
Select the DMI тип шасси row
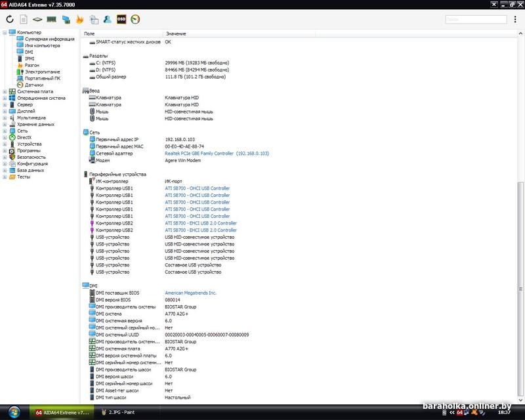(x=298, y=398)
